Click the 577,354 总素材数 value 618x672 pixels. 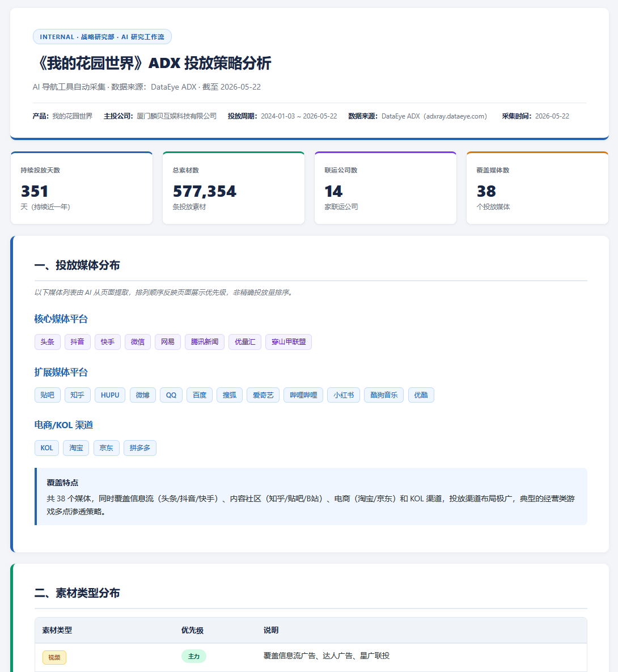coord(205,191)
